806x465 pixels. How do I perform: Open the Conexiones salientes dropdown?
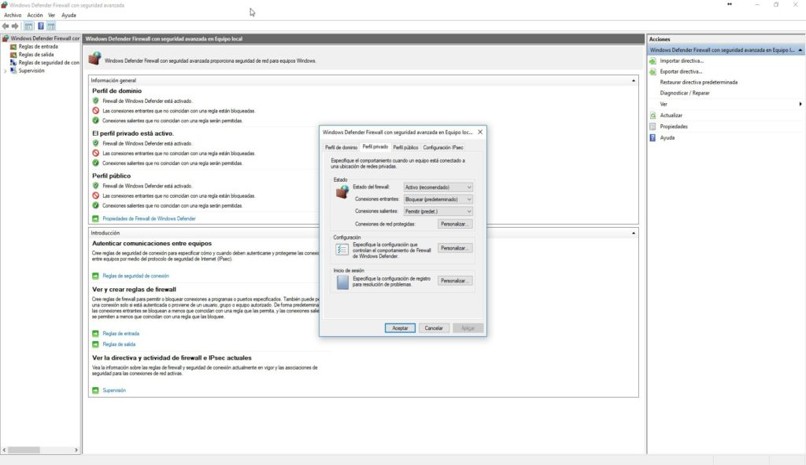(x=438, y=211)
